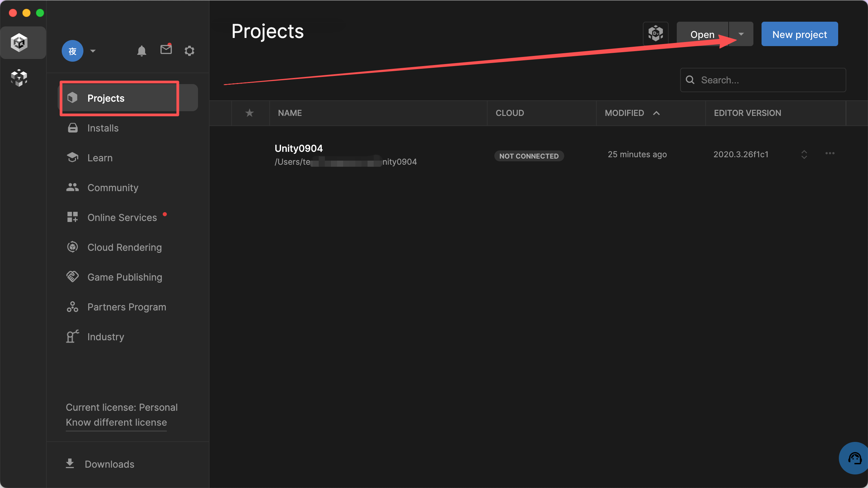The width and height of the screenshot is (868, 488).
Task: Open Partners Program section
Action: [128, 307]
